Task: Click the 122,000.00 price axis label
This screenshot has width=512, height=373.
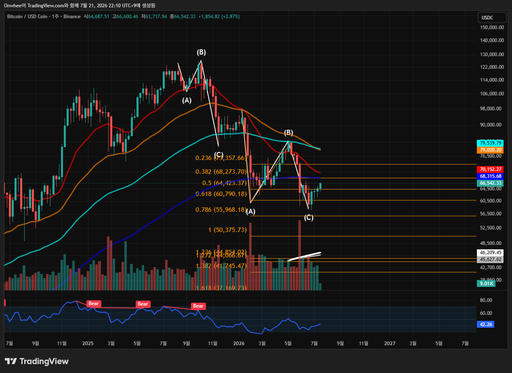Action: click(x=492, y=67)
